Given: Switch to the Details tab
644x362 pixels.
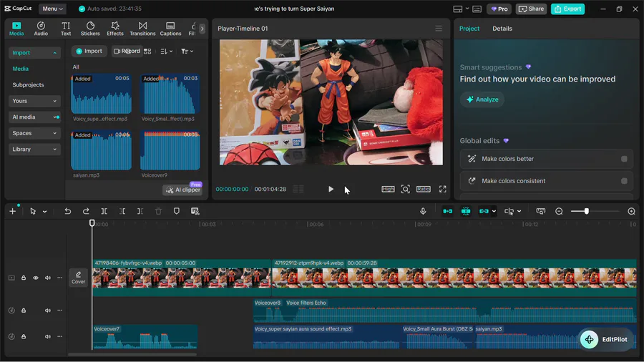Looking at the screenshot, I should (502, 29).
